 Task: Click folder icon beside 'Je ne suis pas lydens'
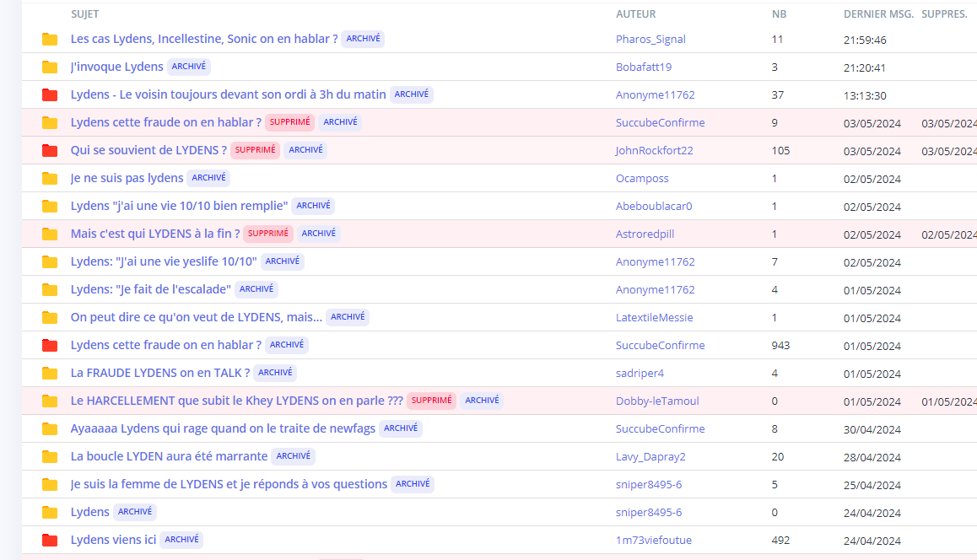click(x=50, y=179)
